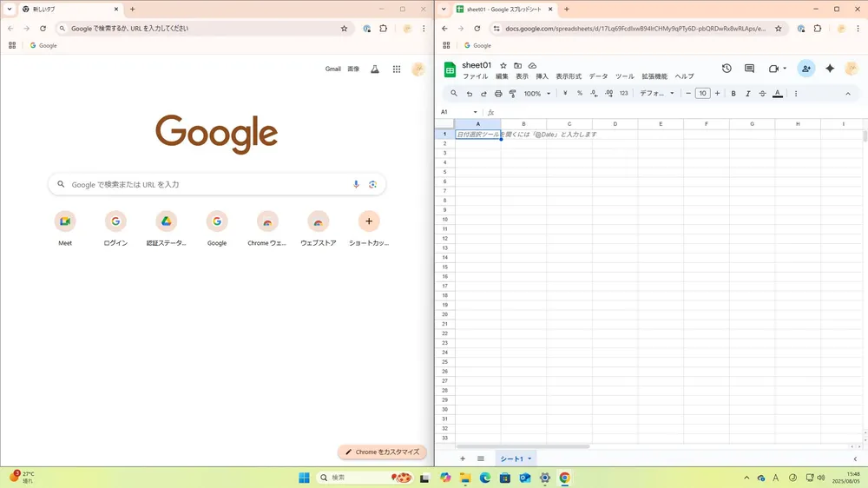Open the ヘルプ menu

[684, 76]
